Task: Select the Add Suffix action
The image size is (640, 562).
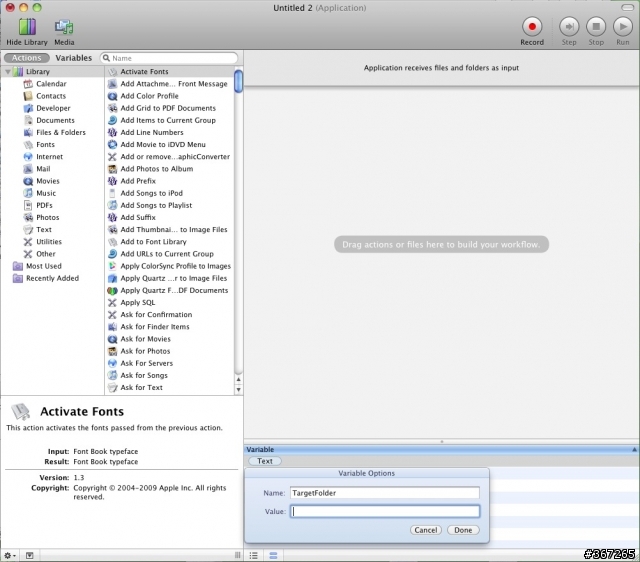Action: click(138, 218)
